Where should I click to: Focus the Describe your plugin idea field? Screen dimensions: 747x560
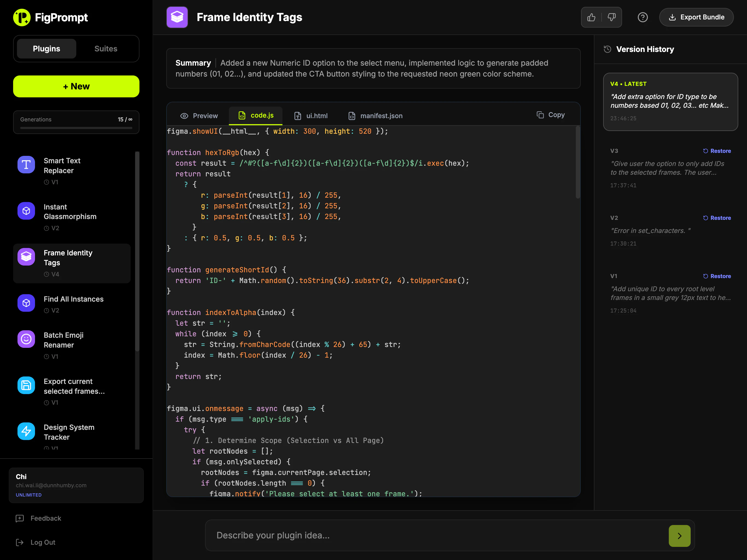tap(436, 535)
